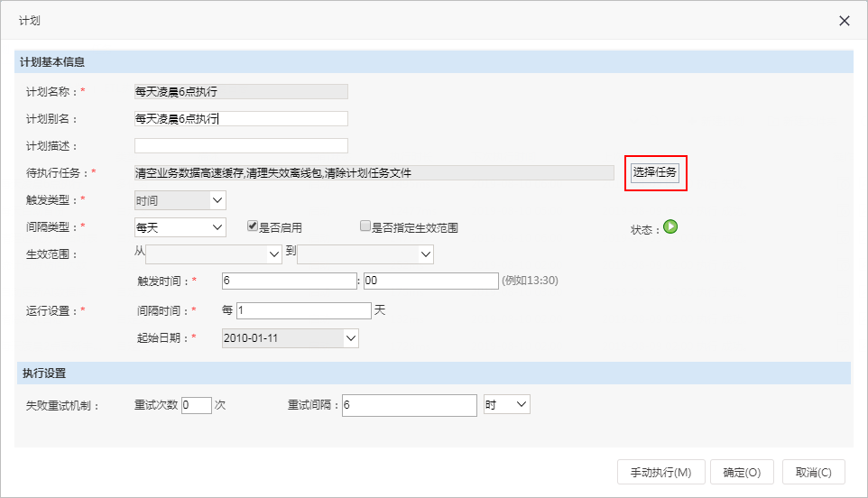868x498 pixels.
Task: Expand the 起始日期 date picker
Action: click(x=291, y=338)
